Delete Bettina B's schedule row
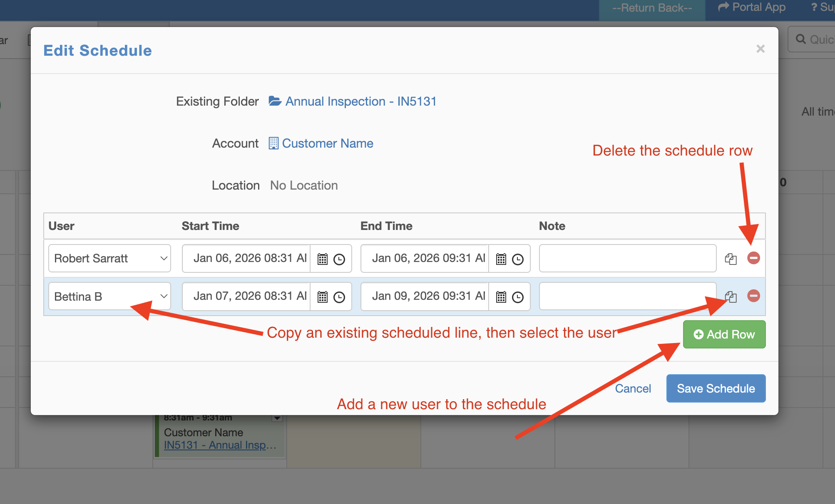Screen dimensions: 835x504 click(753, 296)
